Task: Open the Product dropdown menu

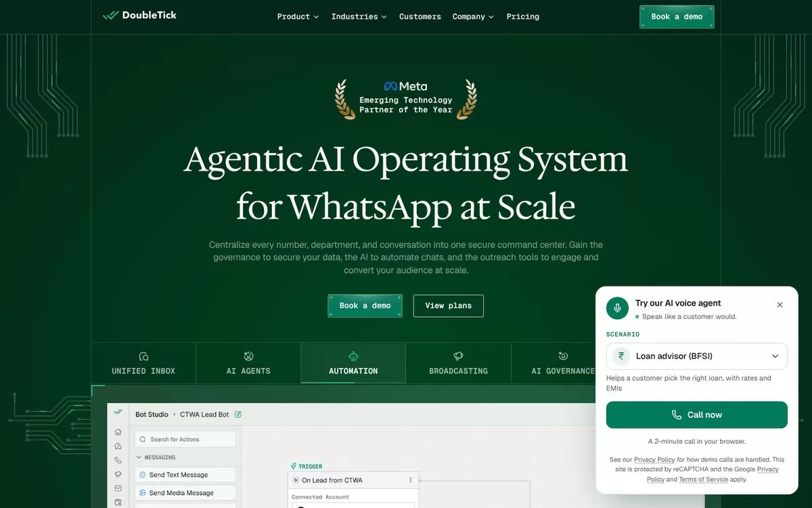Action: coord(298,16)
